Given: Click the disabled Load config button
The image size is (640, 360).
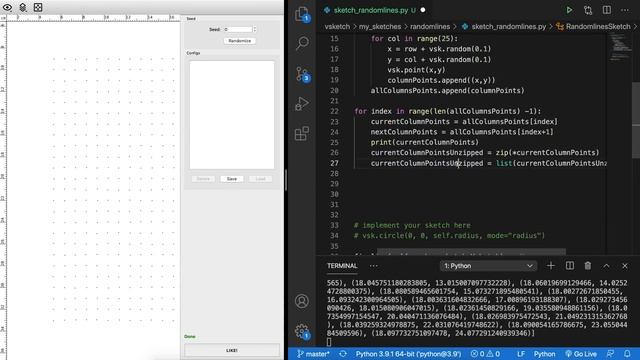Looking at the screenshot, I should click(260, 179).
